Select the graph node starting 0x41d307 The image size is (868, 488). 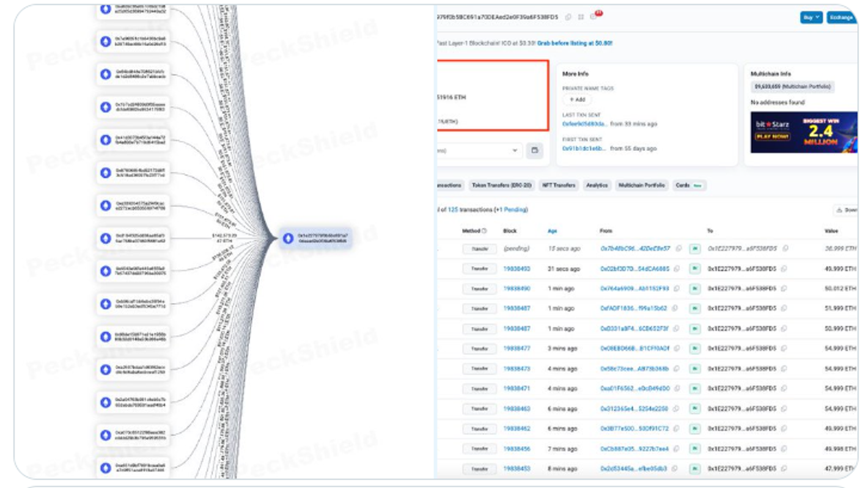(133, 140)
